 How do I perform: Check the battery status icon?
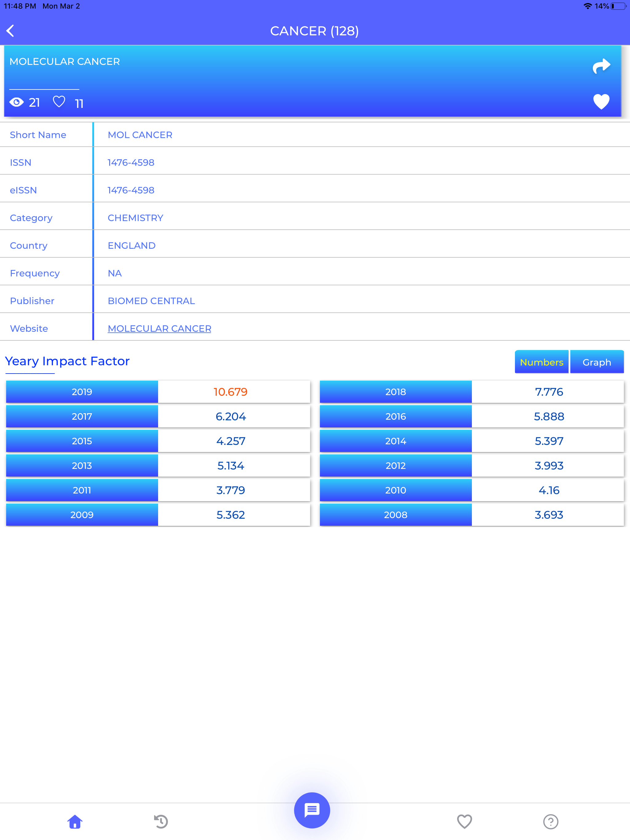point(618,6)
